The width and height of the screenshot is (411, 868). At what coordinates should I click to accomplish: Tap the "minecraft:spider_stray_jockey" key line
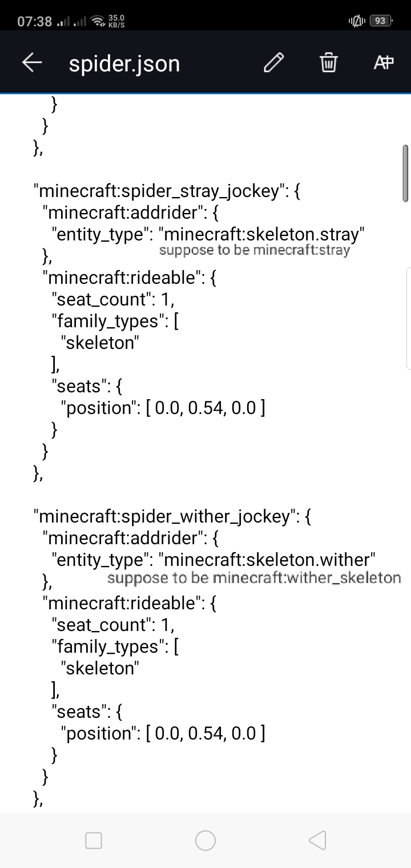coord(167,191)
